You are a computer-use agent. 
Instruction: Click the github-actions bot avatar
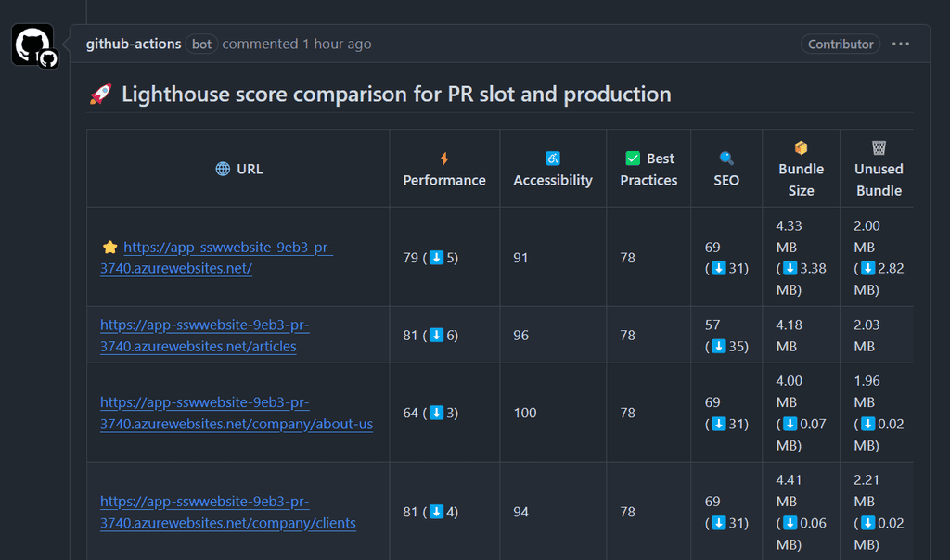(x=33, y=44)
